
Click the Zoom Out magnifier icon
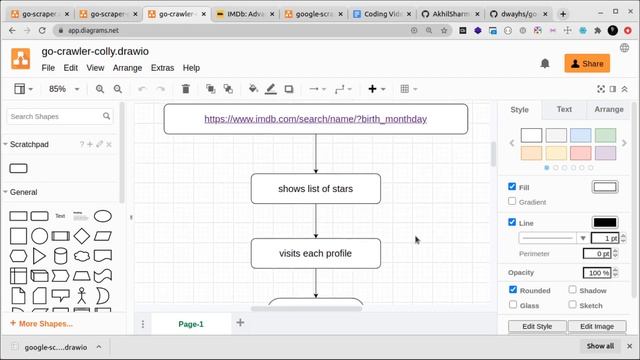tap(118, 89)
